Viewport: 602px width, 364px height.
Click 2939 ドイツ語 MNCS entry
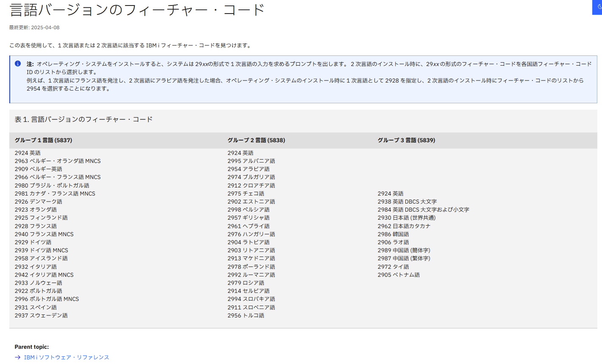42,250
